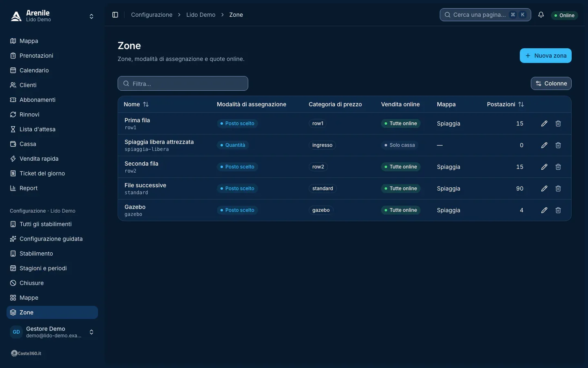Edit the Prima fila zone
The height and width of the screenshot is (368, 588).
coord(544,123)
